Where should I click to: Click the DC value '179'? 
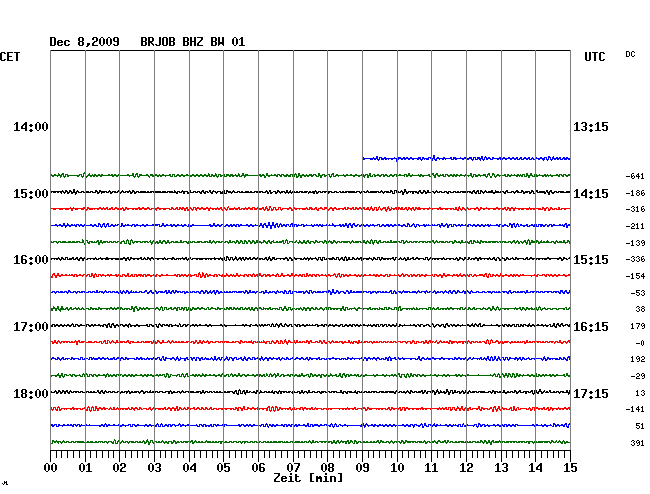tap(638, 327)
